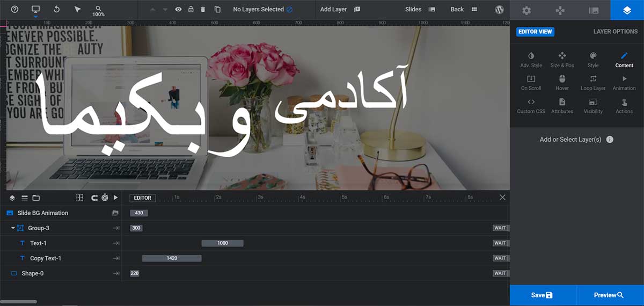Toggle the timeline loop icon
Screen dimensions: 644x306
[94, 198]
